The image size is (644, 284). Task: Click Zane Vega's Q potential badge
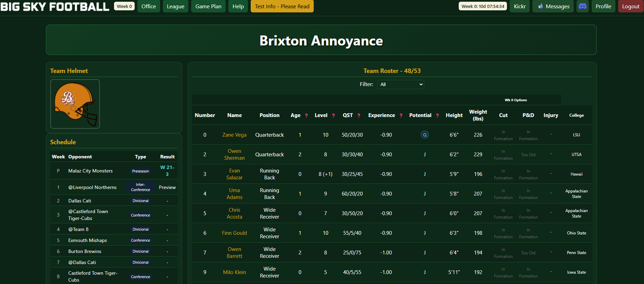point(425,135)
